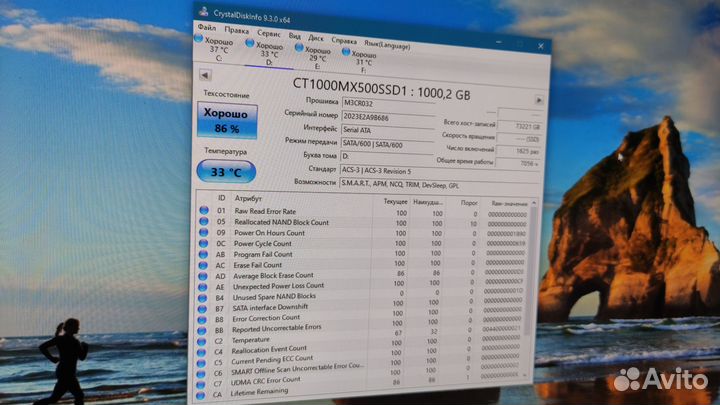This screenshot has width=720, height=405.
Task: Click the scrollbar up arrow
Action: (534, 202)
